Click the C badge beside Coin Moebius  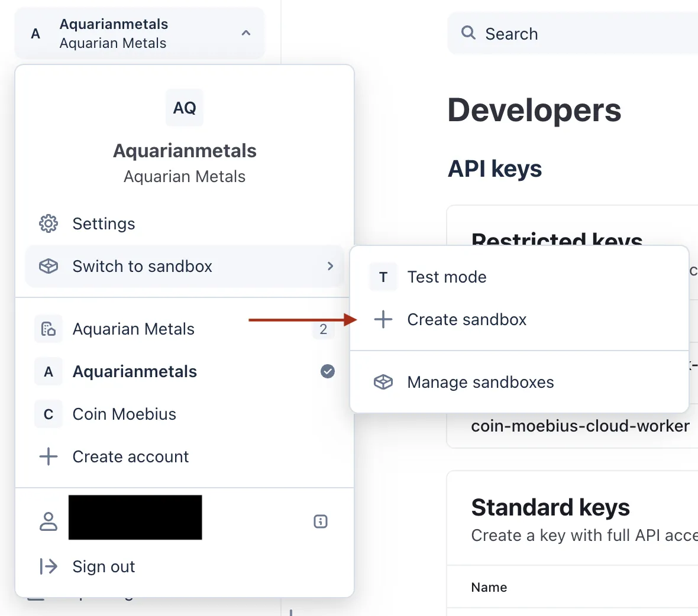tap(48, 414)
